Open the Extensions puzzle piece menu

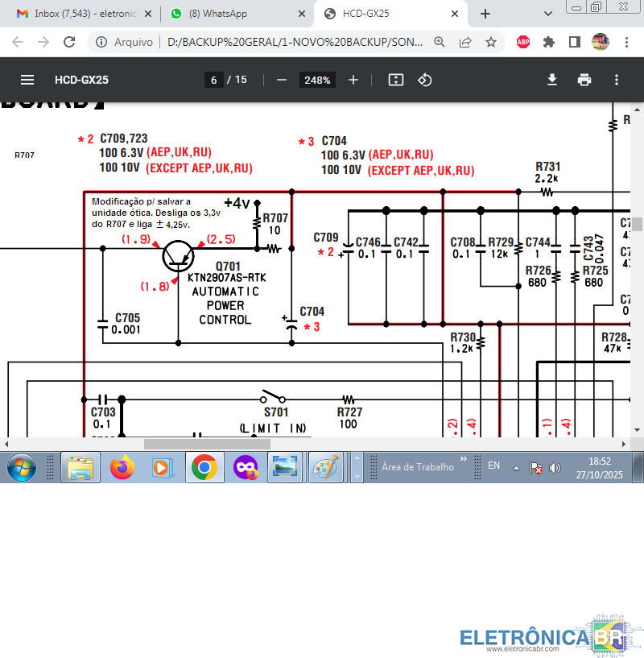click(x=549, y=42)
